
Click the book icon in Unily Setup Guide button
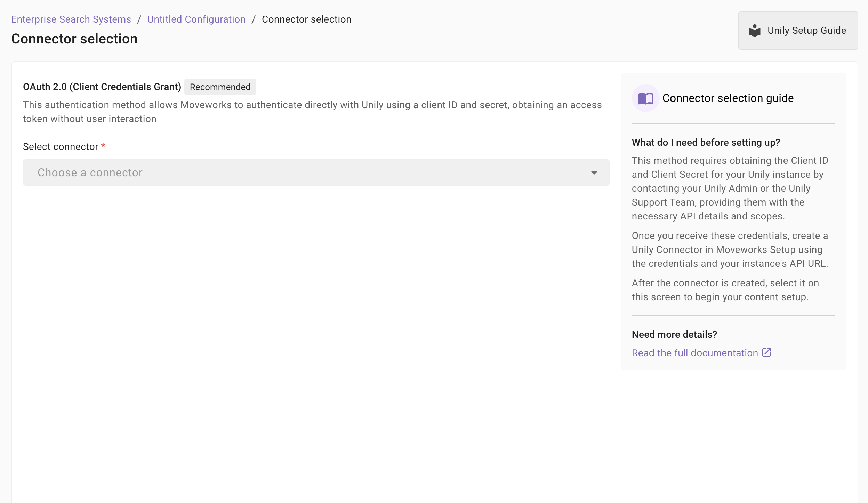754,31
